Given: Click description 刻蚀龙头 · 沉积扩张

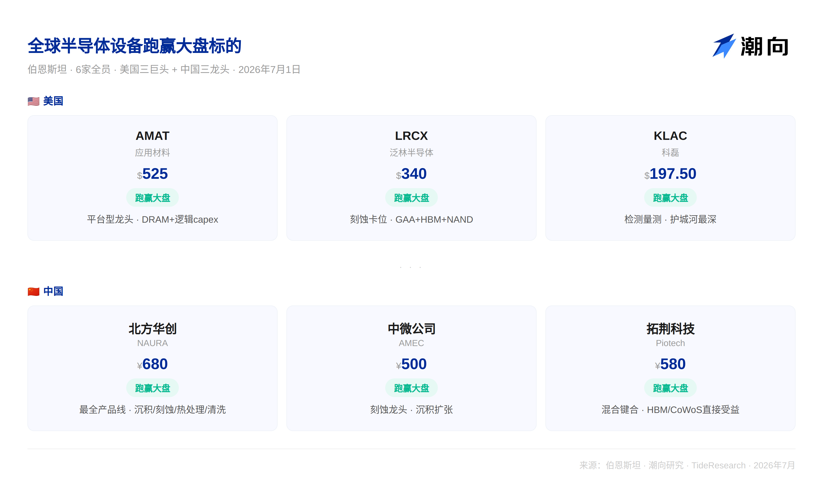Looking at the screenshot, I should [411, 410].
